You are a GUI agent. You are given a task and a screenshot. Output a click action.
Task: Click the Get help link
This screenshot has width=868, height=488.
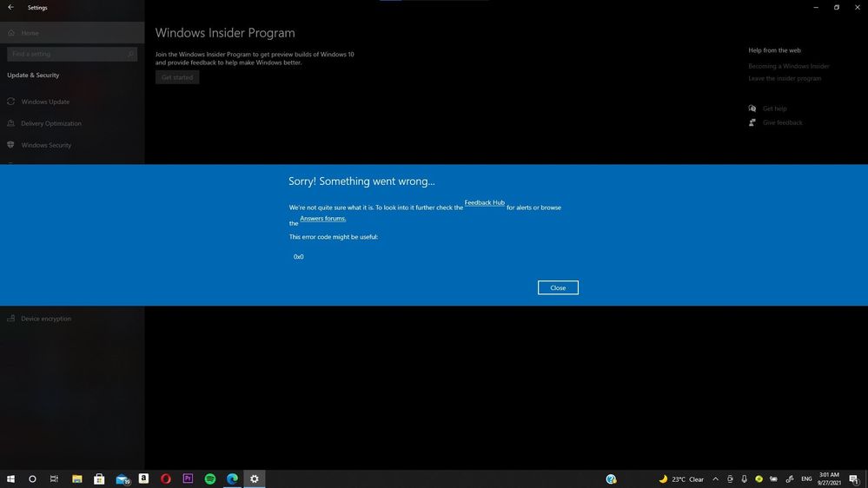[774, 109]
